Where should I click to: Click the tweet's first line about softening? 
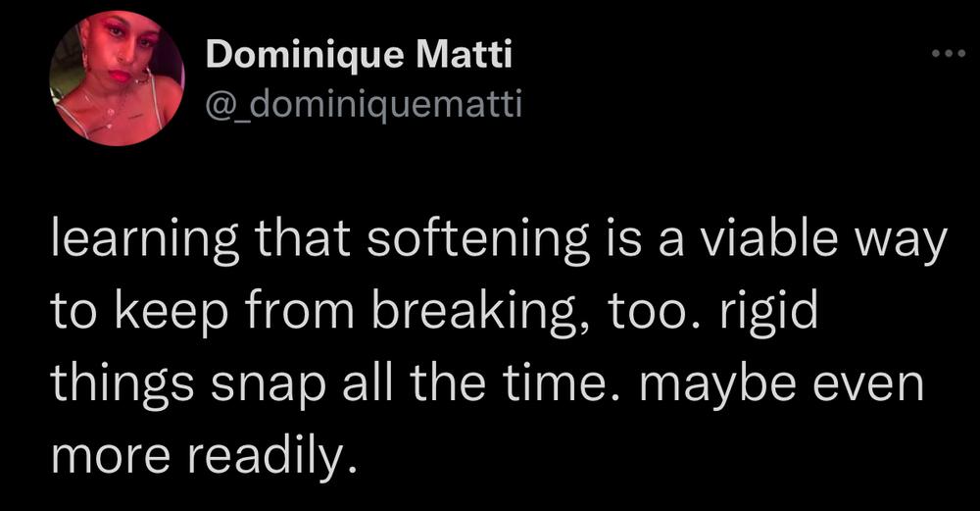pyautogui.click(x=498, y=241)
